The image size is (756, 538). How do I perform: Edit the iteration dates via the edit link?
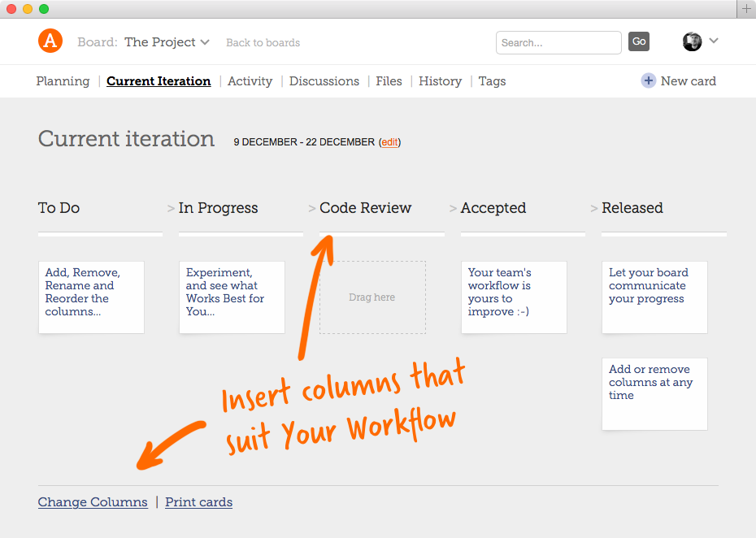click(x=389, y=142)
